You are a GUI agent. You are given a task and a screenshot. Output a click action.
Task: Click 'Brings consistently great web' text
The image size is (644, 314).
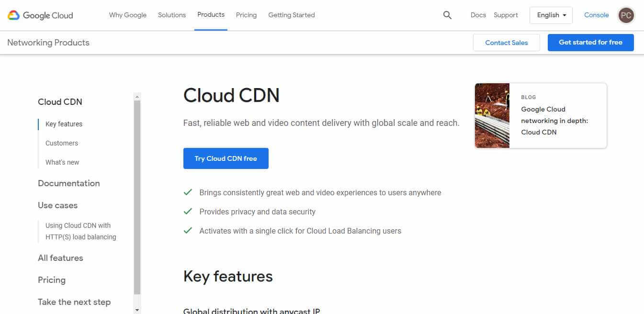point(320,192)
